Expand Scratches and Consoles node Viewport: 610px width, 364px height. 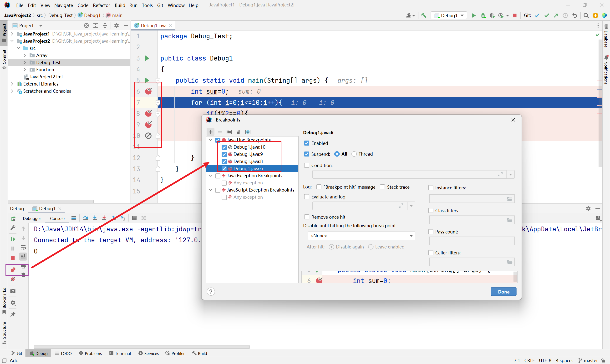click(12, 91)
